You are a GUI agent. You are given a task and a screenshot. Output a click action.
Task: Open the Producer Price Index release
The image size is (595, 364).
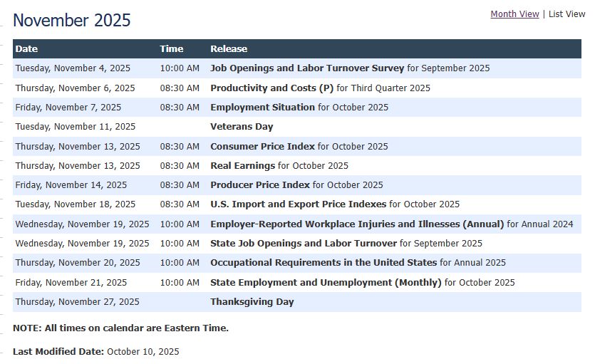[260, 185]
